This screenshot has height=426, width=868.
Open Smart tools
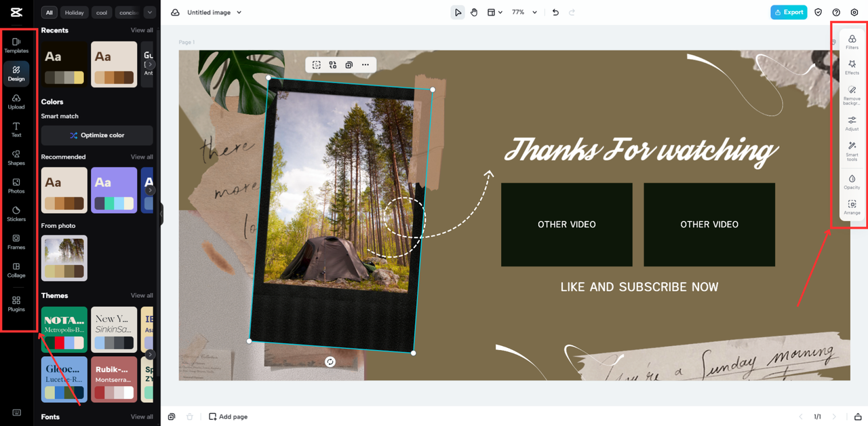point(852,151)
